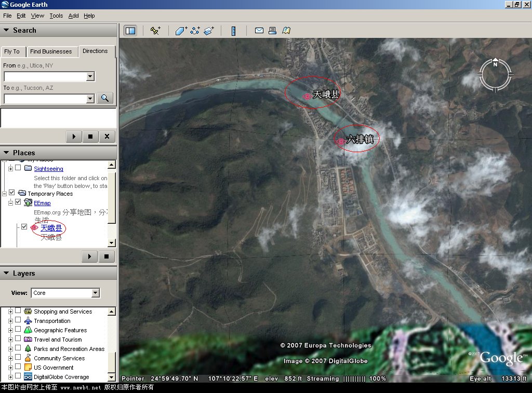The width and height of the screenshot is (532, 393).
Task: Open the Add menu
Action: pos(74,16)
